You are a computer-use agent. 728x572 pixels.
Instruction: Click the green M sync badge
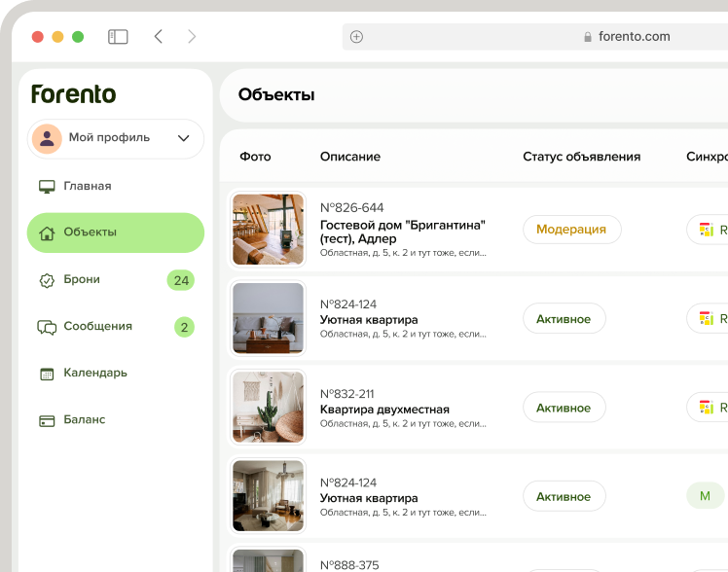[x=706, y=496]
